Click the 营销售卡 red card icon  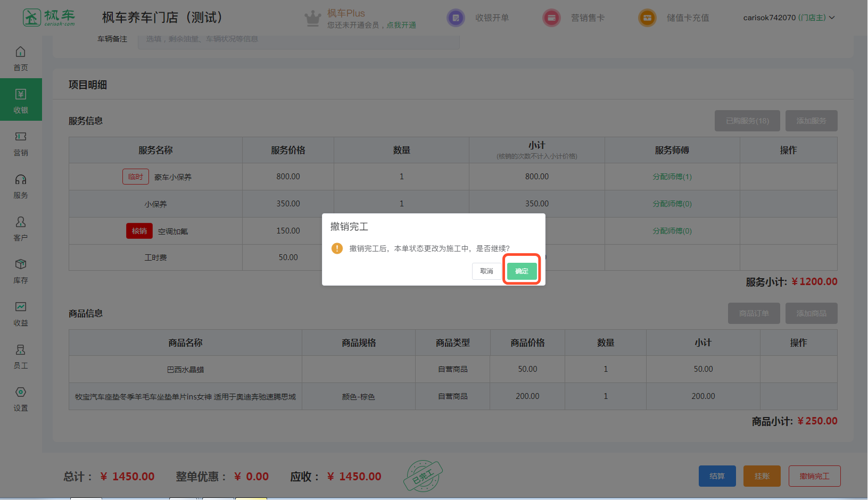pyautogui.click(x=551, y=18)
